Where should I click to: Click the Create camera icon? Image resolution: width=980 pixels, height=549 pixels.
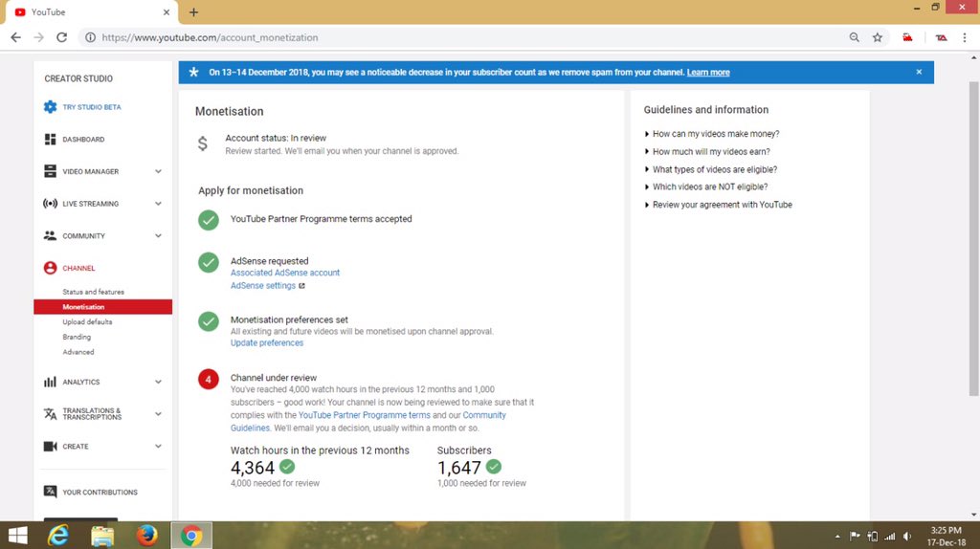coord(50,446)
